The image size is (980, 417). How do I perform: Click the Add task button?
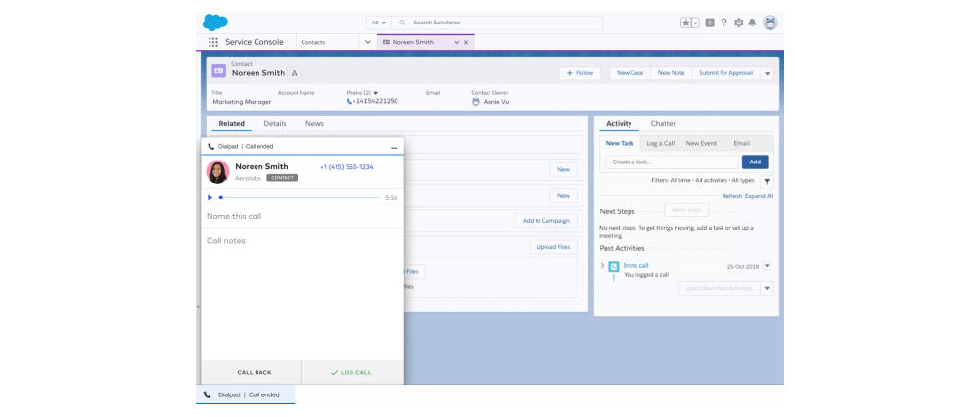pos(755,162)
